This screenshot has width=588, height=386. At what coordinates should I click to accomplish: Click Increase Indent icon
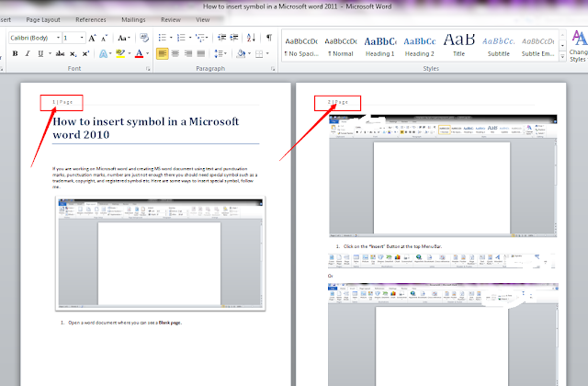(x=234, y=38)
